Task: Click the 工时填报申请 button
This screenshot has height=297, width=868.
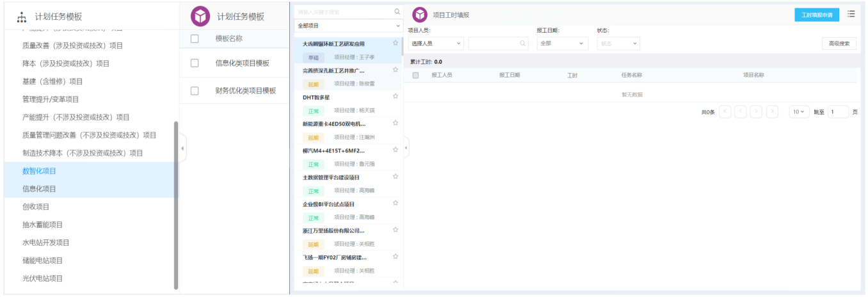Action: 817,15
